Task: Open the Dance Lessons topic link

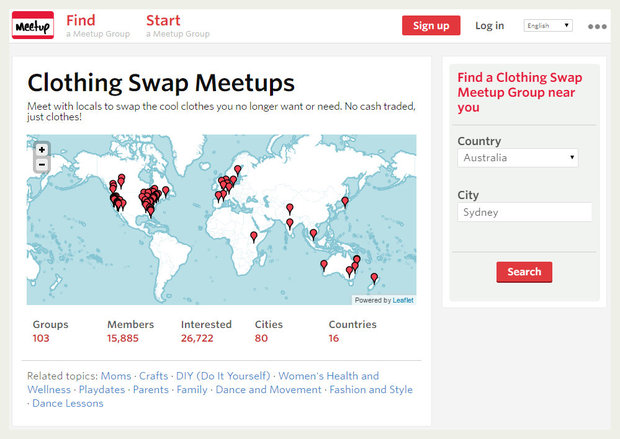Action: [x=68, y=404]
